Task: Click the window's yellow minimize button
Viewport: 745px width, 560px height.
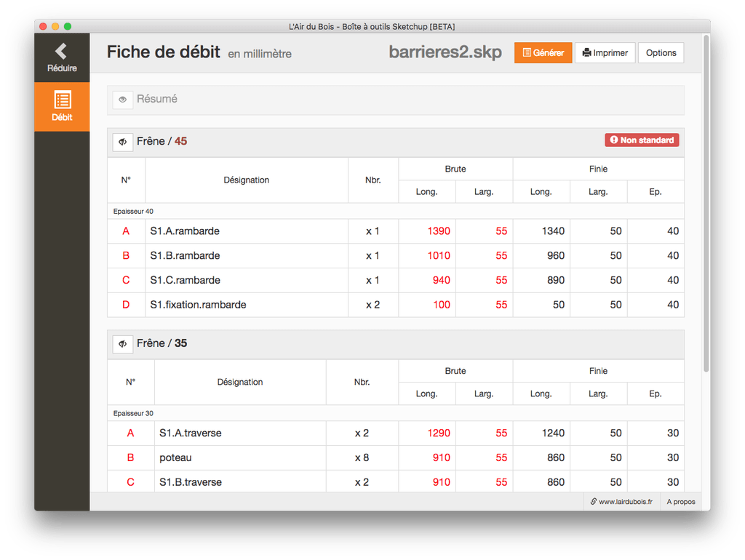Action: (x=55, y=26)
